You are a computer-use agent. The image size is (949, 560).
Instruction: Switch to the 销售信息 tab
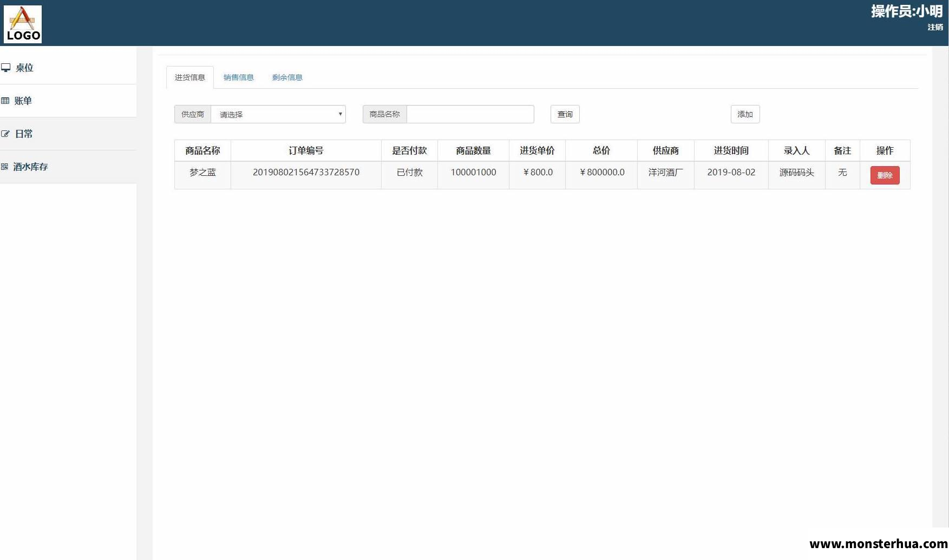click(x=239, y=77)
